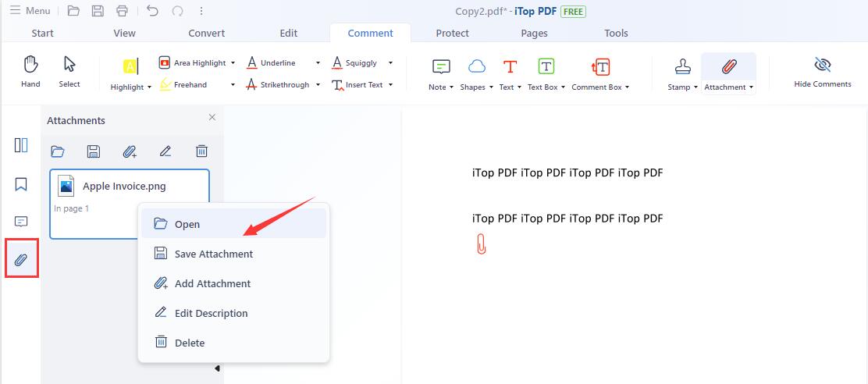Open the bookmarks sidebar panel
This screenshot has height=384, width=868.
pos(21,184)
